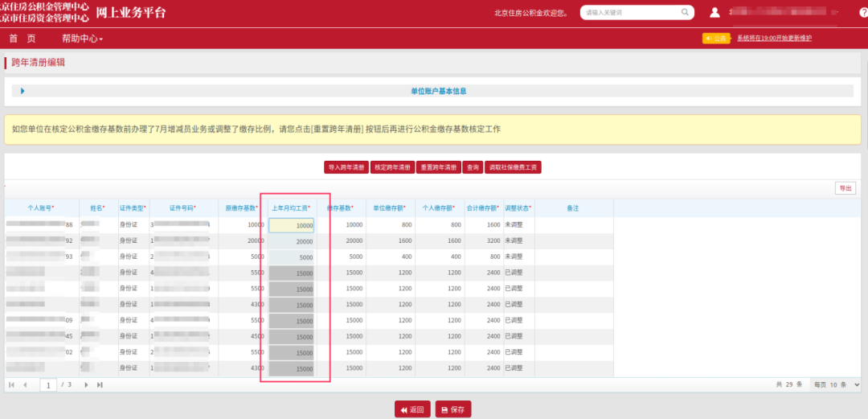Click the 个人账号 column header
This screenshot has height=419, width=868.
tap(42, 207)
